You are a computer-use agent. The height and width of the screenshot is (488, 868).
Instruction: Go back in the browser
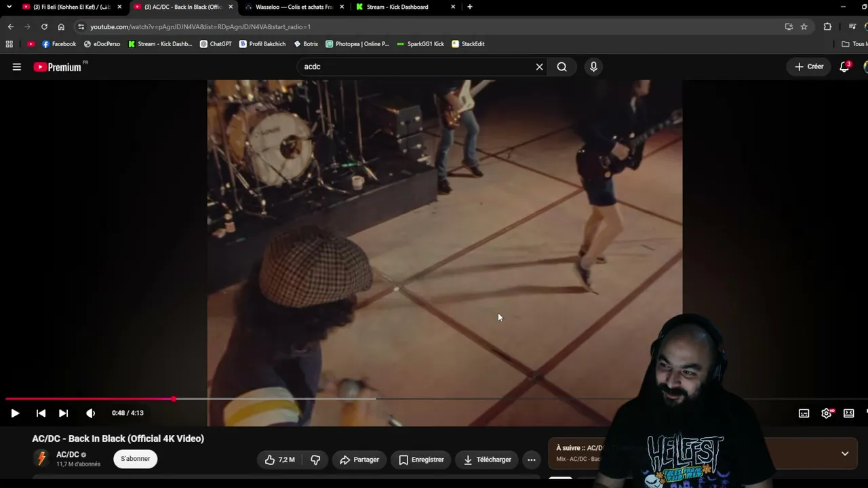[x=10, y=26]
